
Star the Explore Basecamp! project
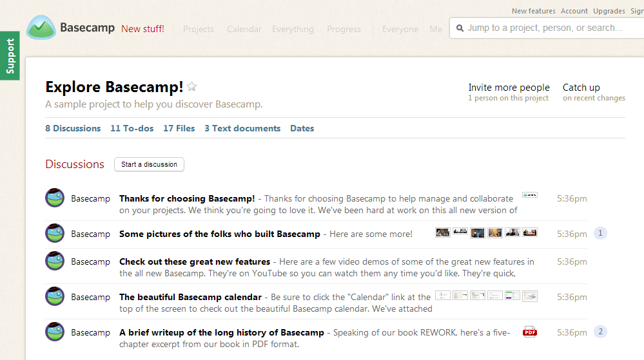pos(192,88)
